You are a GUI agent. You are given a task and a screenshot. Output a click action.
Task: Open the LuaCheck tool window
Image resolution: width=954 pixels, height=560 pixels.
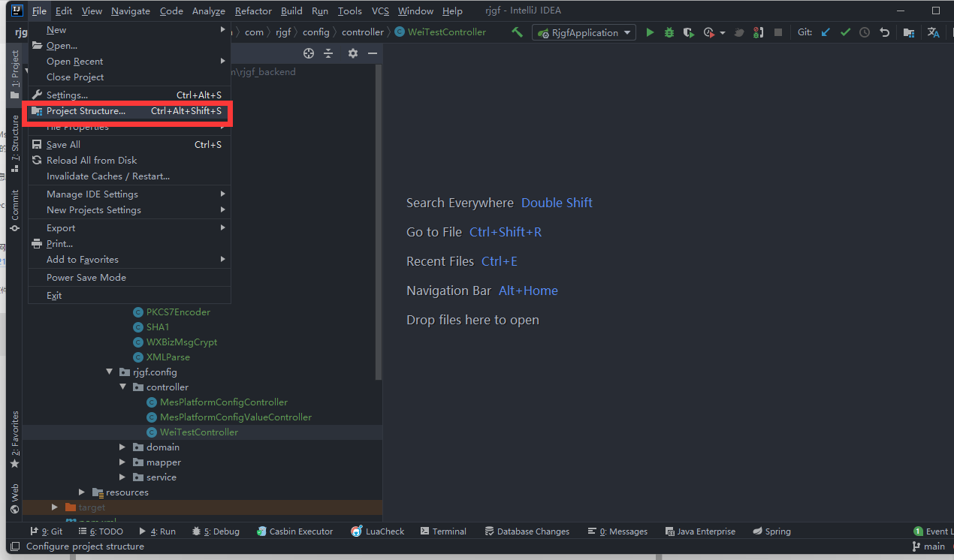click(x=378, y=531)
